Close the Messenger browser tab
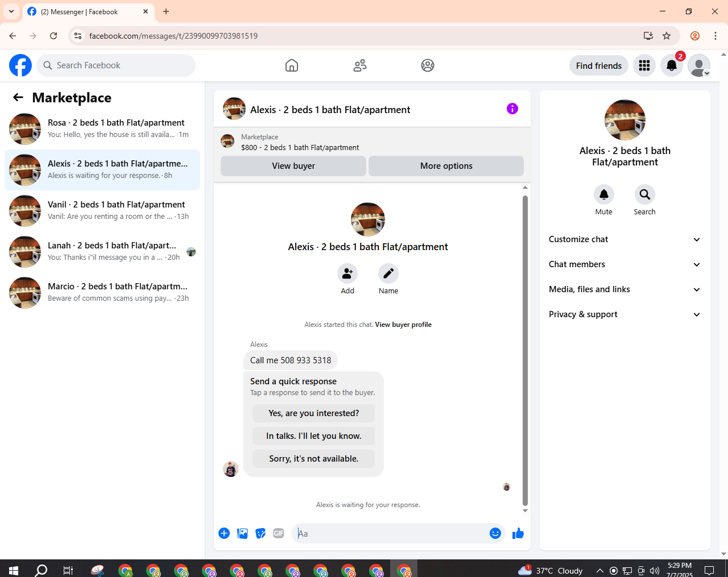 coord(146,11)
